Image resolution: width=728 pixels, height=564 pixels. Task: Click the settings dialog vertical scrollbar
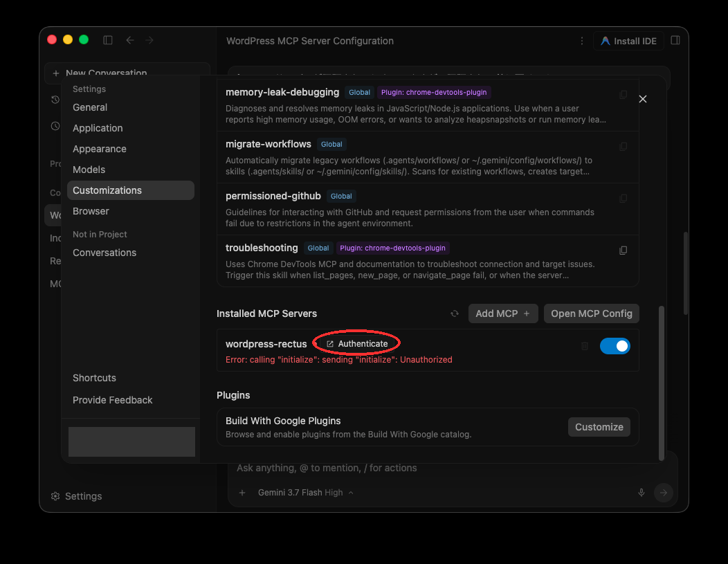pyautogui.click(x=661, y=383)
